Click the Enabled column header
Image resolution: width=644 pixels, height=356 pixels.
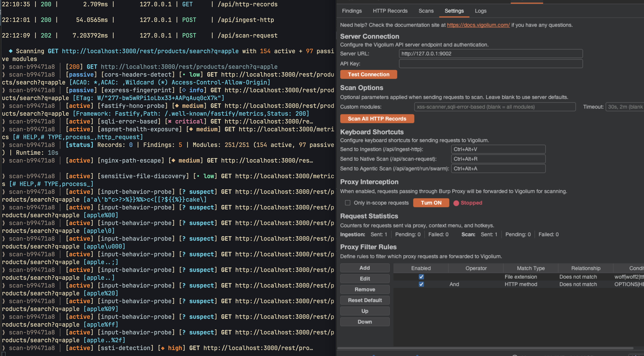tap(421, 268)
